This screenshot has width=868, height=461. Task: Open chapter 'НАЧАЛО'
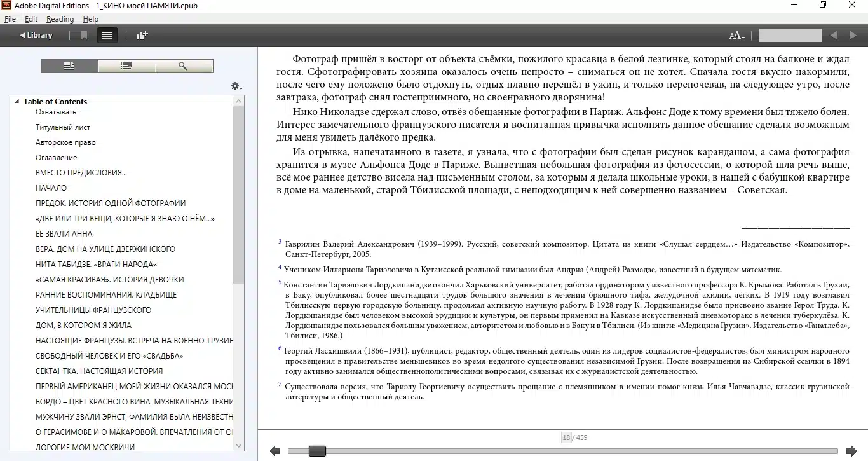51,188
